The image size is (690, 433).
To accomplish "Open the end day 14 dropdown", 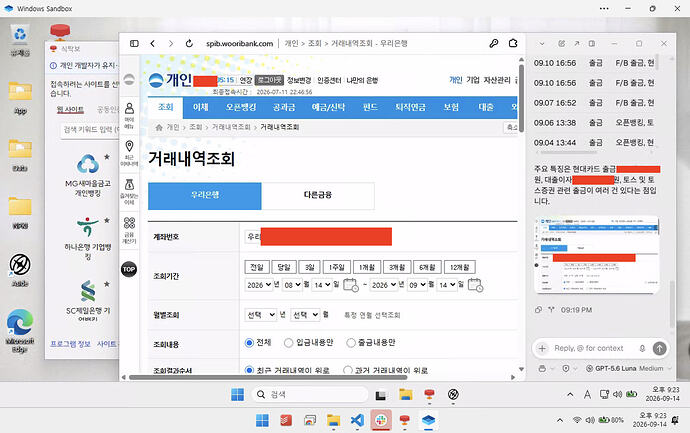I will [447, 285].
